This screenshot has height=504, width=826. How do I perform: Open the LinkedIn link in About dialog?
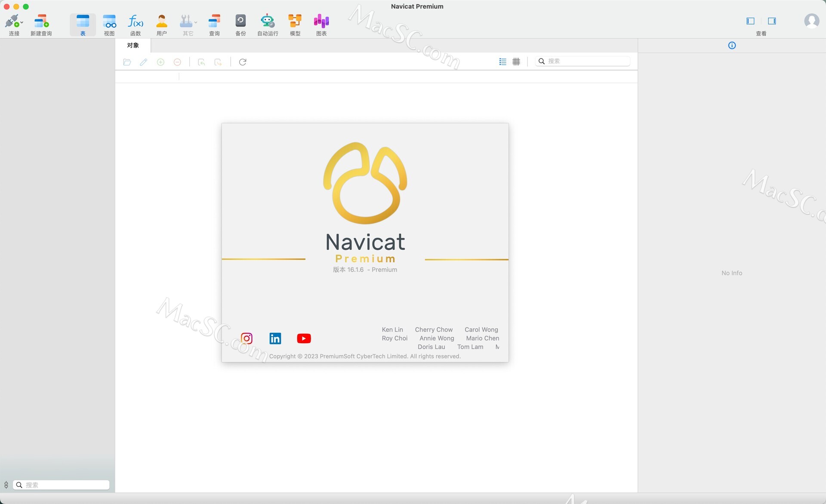pyautogui.click(x=275, y=338)
